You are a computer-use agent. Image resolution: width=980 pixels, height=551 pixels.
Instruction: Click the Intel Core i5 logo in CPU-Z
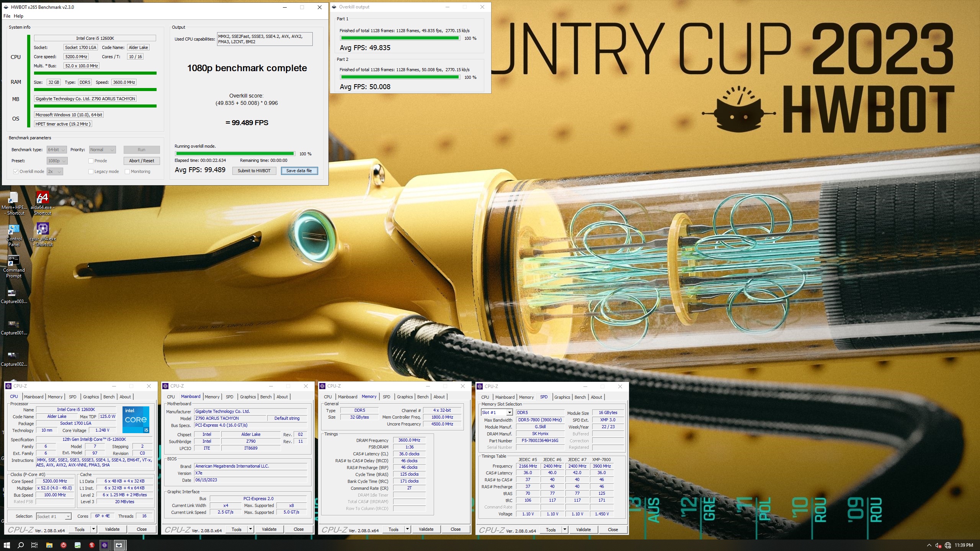(136, 419)
